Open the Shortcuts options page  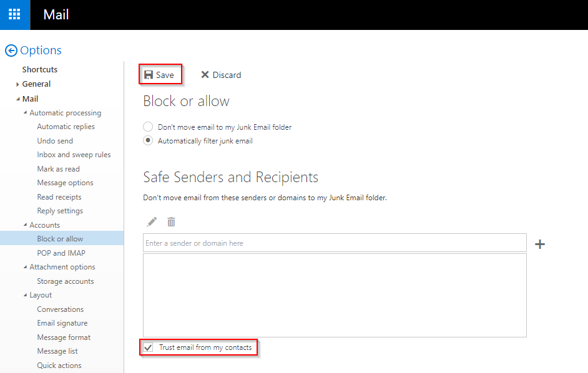[x=39, y=69]
